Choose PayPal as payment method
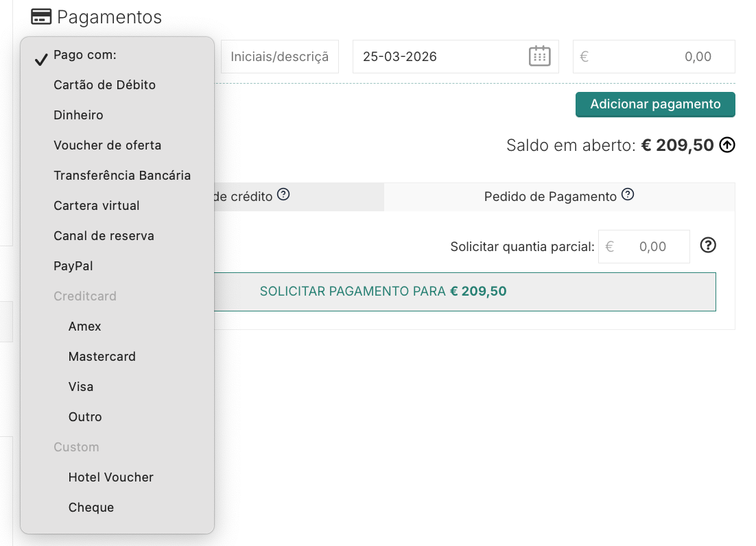This screenshot has width=756, height=546. pos(117,266)
